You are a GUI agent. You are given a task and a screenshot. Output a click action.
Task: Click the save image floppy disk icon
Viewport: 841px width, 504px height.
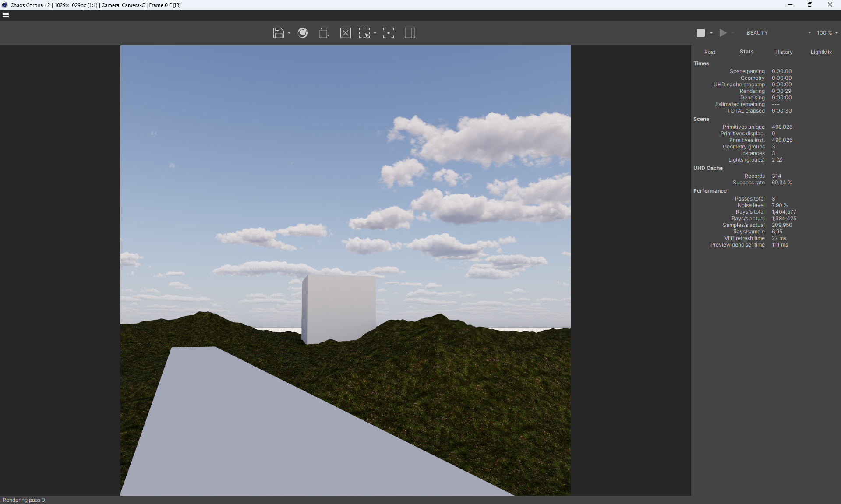point(278,33)
